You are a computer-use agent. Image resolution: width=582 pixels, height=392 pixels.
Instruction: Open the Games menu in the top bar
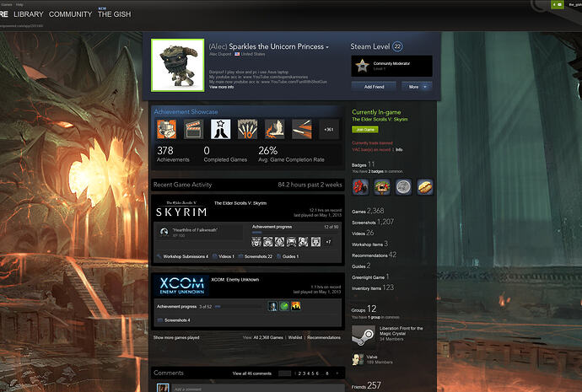click(7, 4)
